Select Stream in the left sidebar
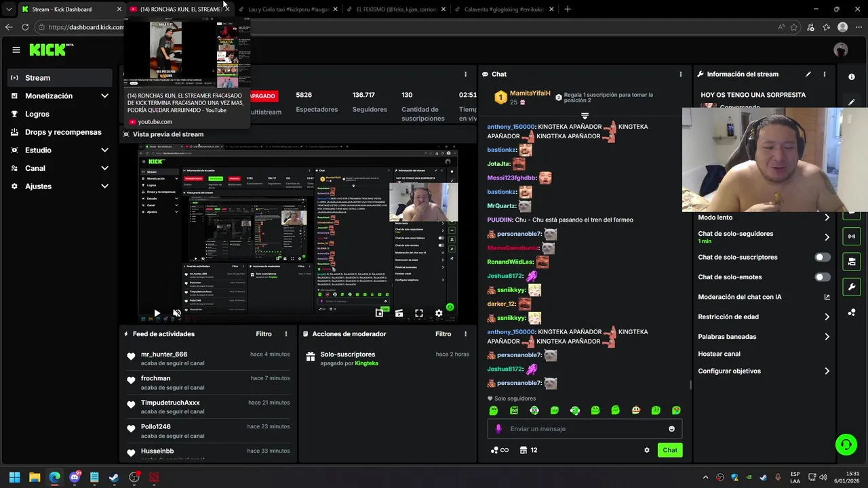The image size is (868, 488). [60, 78]
